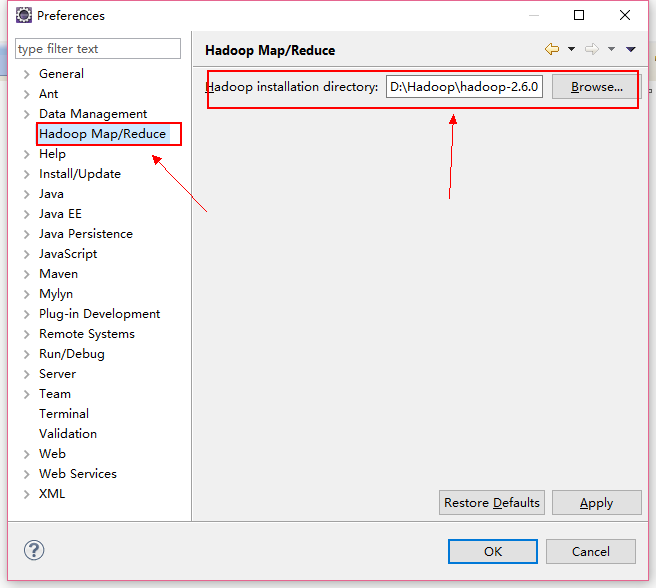Expand the Ant tree node
This screenshot has width=656, height=588.
click(x=27, y=95)
